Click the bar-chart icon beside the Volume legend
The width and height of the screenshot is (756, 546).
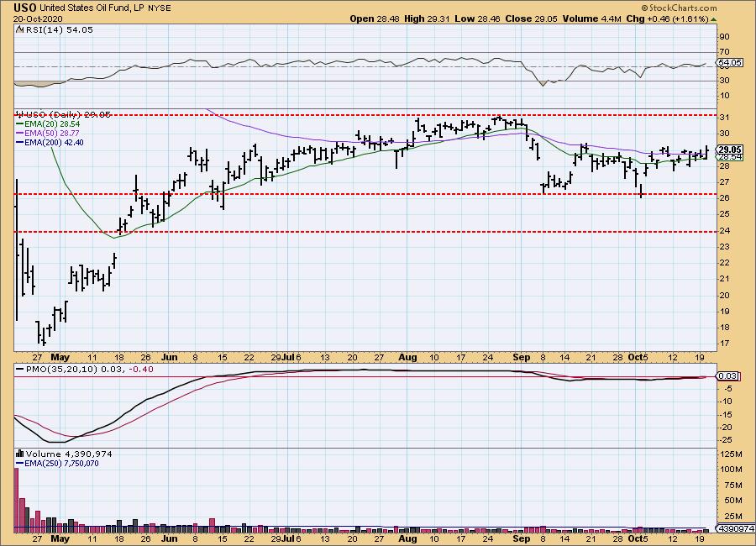click(x=20, y=454)
